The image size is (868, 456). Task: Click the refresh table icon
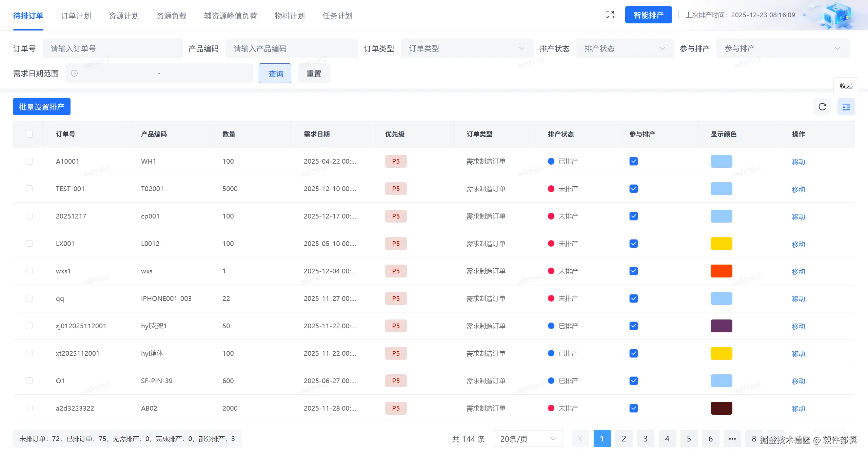822,107
